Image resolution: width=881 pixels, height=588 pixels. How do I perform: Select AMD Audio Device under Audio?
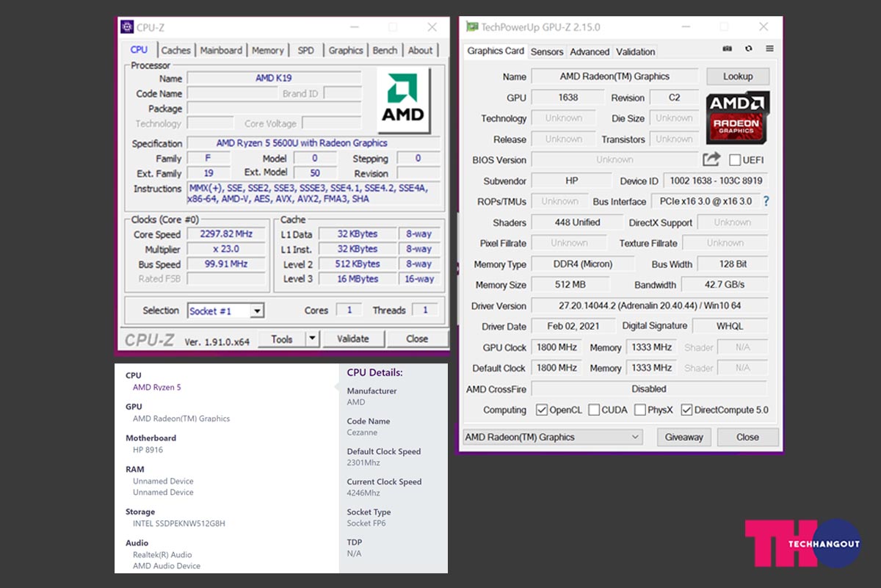[167, 566]
